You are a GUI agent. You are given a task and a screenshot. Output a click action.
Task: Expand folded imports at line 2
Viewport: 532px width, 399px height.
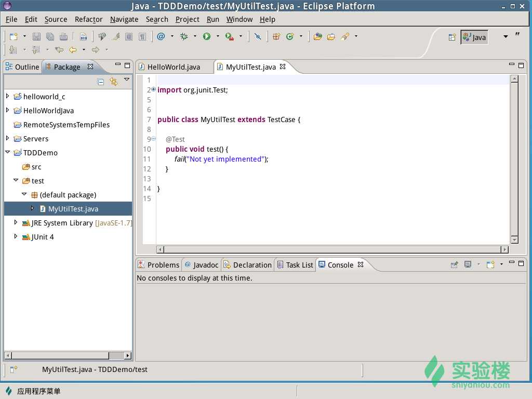point(153,89)
